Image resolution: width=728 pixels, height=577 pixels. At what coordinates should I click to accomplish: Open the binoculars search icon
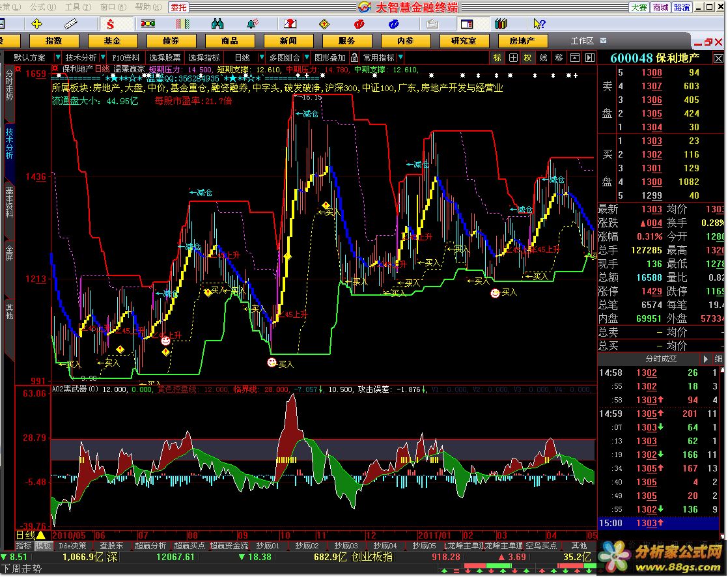[x=217, y=23]
